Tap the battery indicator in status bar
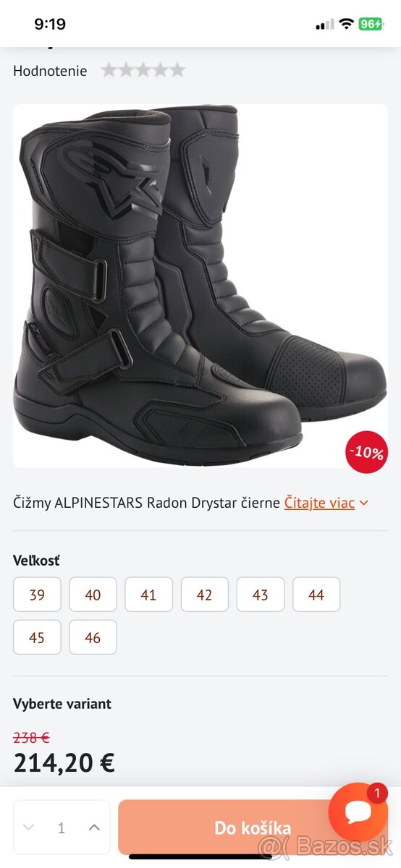This screenshot has width=401, height=868. (x=371, y=24)
